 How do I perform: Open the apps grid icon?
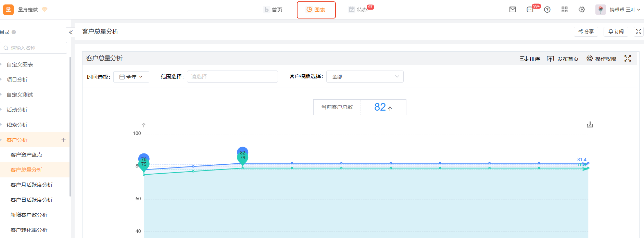[565, 10]
